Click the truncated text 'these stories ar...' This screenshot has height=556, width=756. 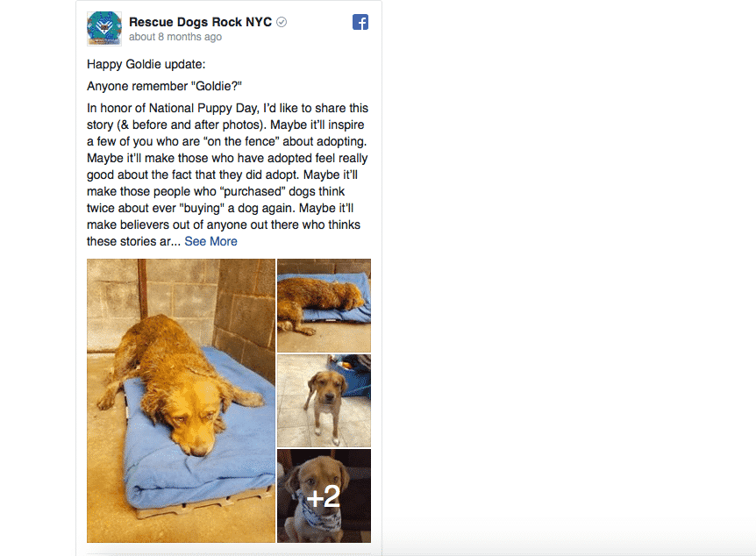133,241
